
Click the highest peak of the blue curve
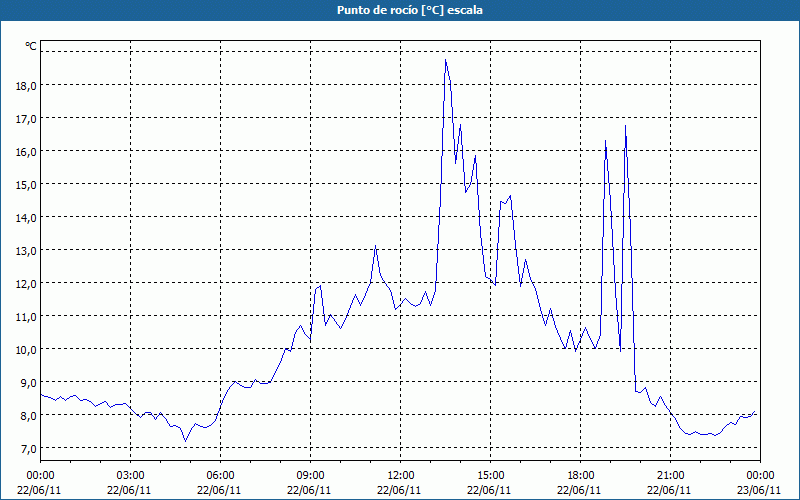pyautogui.click(x=445, y=60)
